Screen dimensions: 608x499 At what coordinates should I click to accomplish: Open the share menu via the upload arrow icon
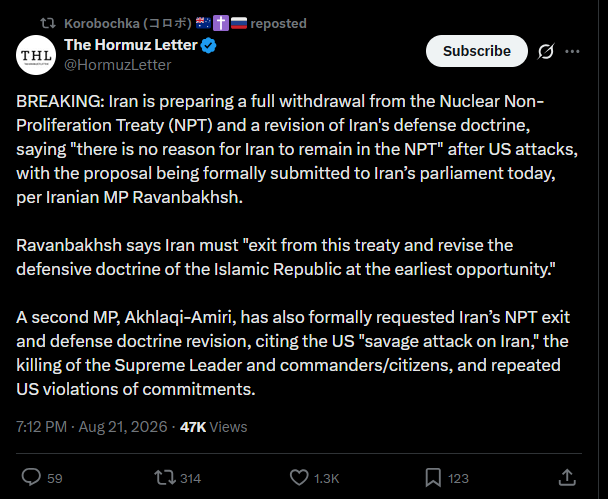567,477
